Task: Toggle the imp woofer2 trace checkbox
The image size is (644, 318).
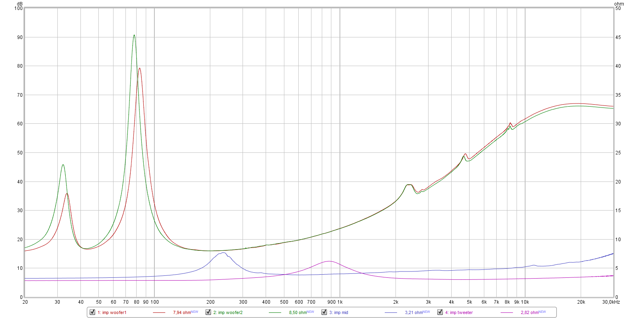Action: point(208,312)
